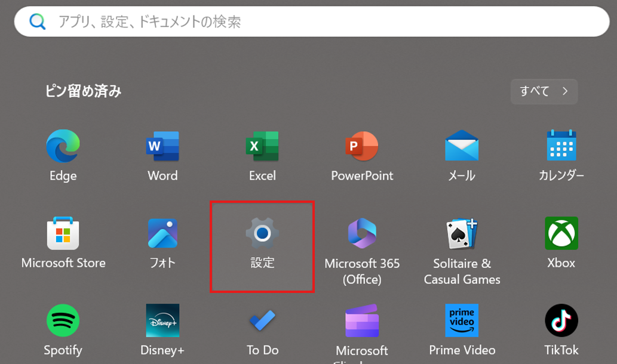This screenshot has height=364, width=617.
Task: Click the search input field
Action: [x=308, y=21]
